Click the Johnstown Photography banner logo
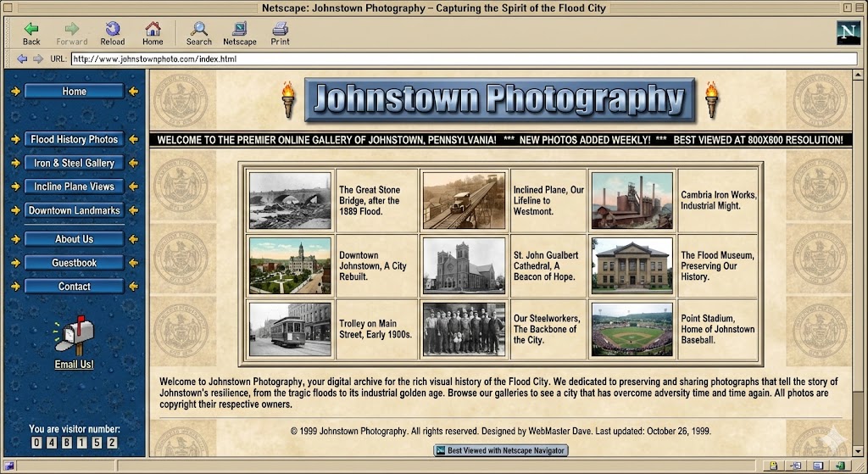The width and height of the screenshot is (868, 474). coord(499,100)
